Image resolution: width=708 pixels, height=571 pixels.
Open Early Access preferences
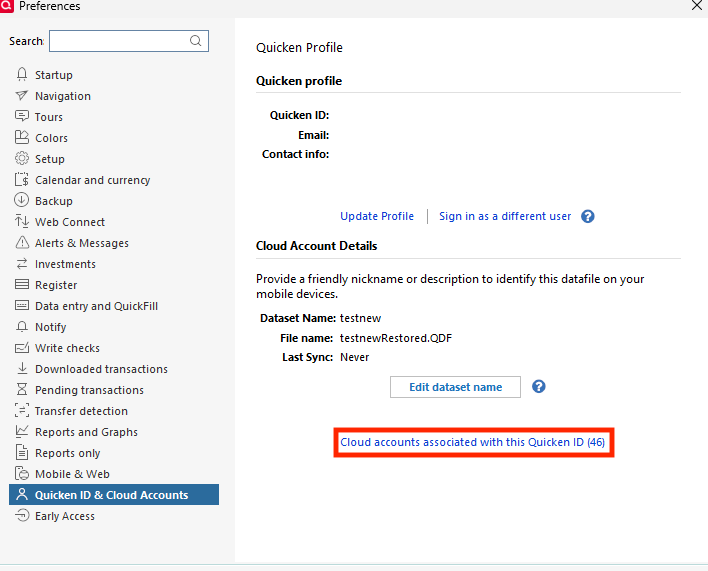[65, 516]
